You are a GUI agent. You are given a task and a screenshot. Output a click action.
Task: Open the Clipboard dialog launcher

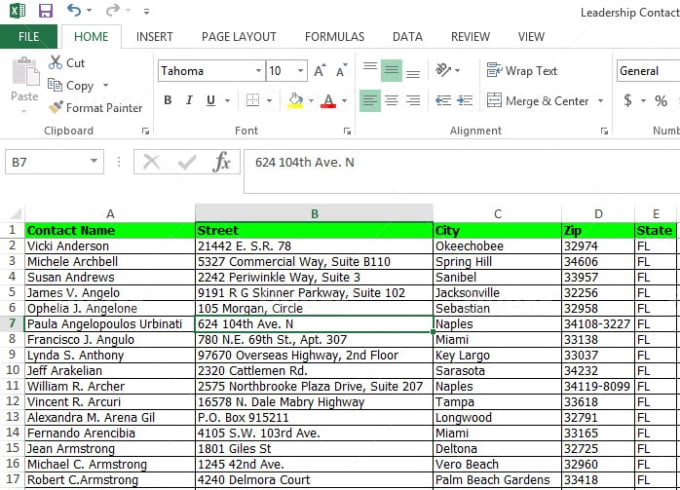(x=145, y=131)
